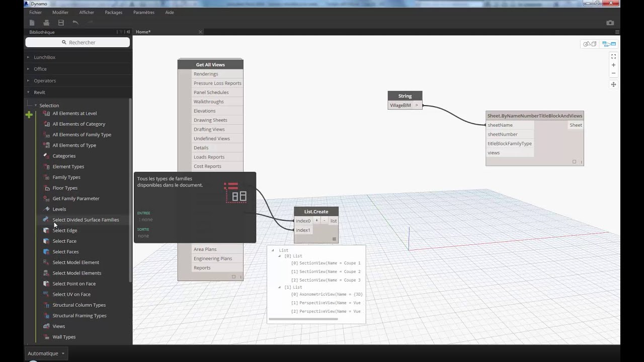
Task: Open the Paramètres menu
Action: 144,12
